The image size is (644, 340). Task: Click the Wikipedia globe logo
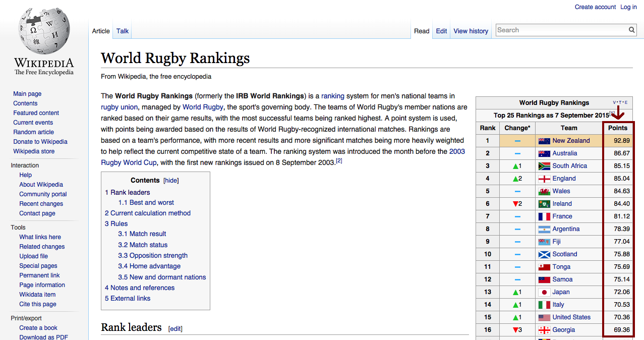click(x=43, y=30)
